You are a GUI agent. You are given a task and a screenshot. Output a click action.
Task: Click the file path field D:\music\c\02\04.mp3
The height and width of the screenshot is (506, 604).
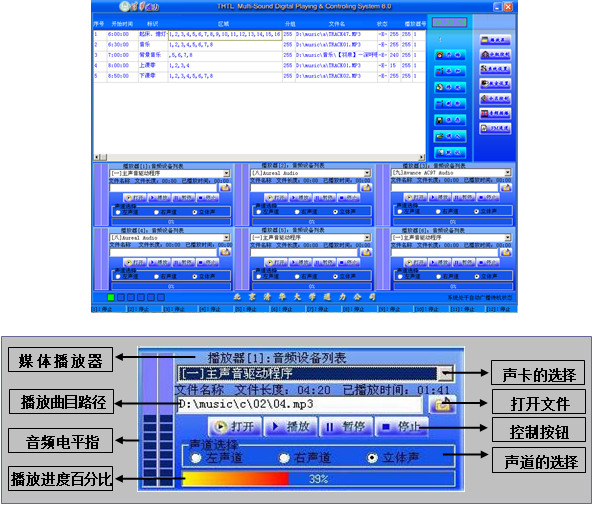[x=300, y=405]
